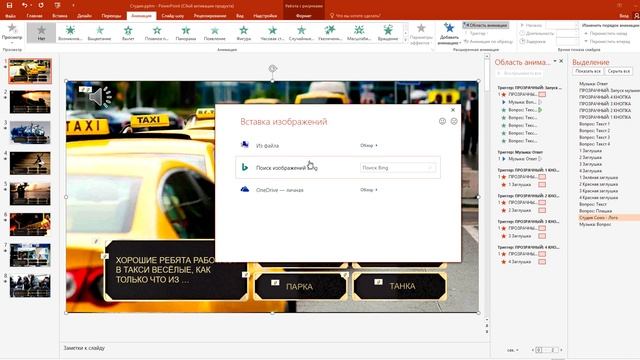Save the presentation from quick access toolbar
This screenshot has height=360, width=640.
(9, 5)
